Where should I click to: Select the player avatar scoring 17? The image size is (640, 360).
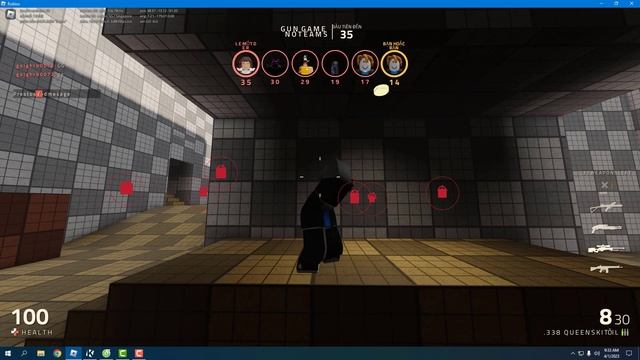[364, 63]
